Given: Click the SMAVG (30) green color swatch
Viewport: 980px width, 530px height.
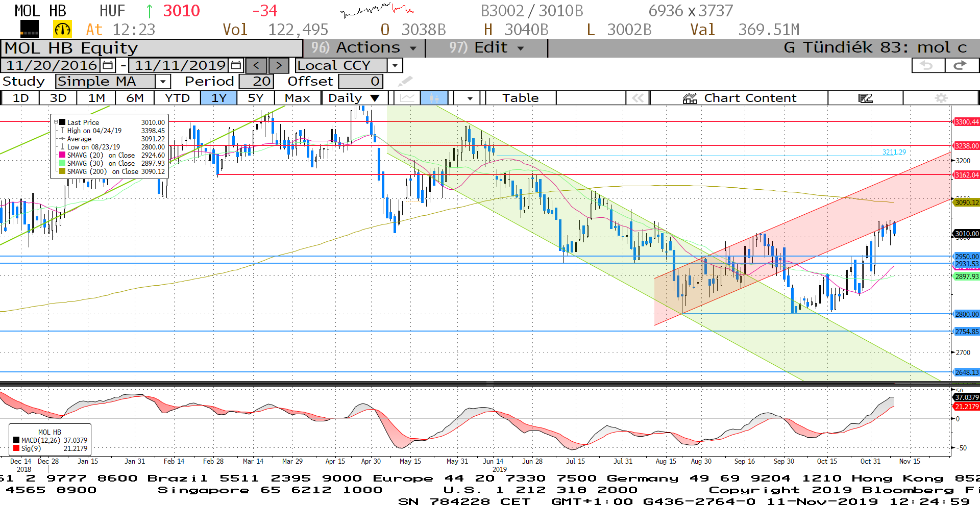Looking at the screenshot, I should point(62,163).
